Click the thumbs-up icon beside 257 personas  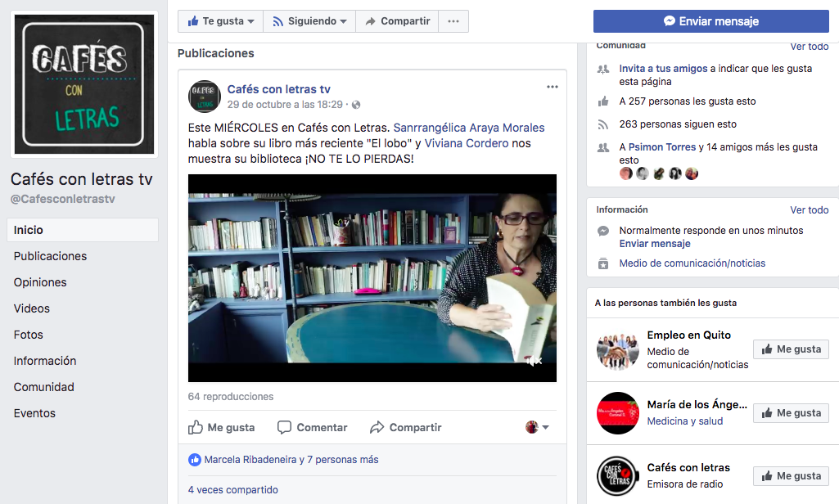click(603, 101)
